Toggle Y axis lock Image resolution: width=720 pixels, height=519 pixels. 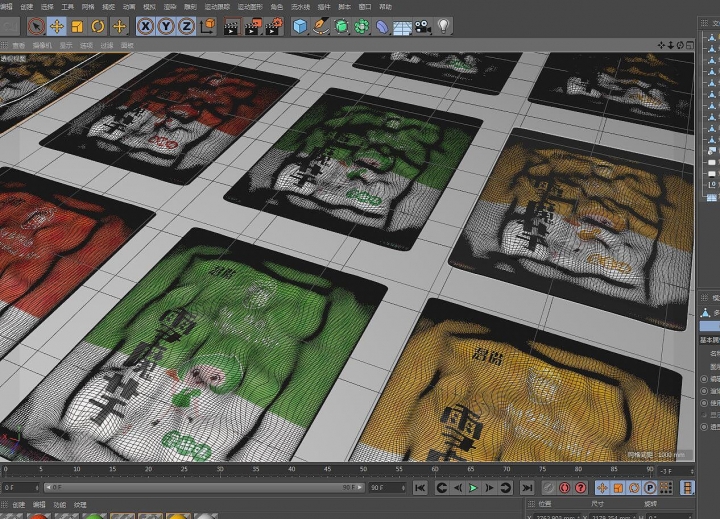coord(166,26)
